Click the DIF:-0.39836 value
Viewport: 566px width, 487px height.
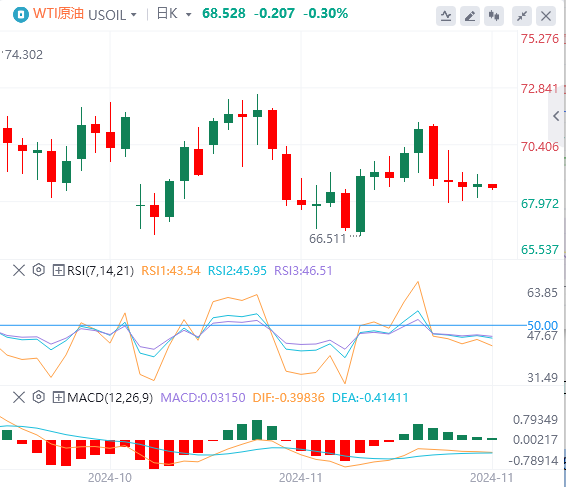pos(288,397)
